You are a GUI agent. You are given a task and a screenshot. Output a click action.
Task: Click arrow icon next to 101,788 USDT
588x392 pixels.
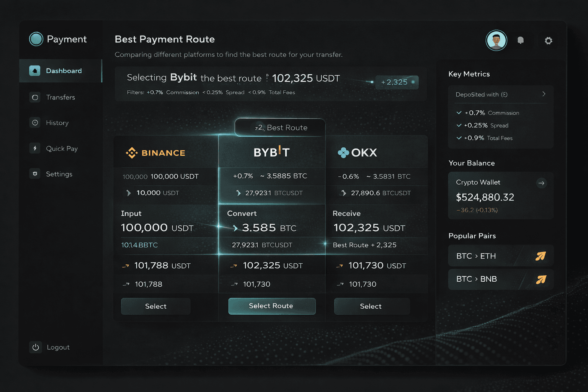point(126,266)
